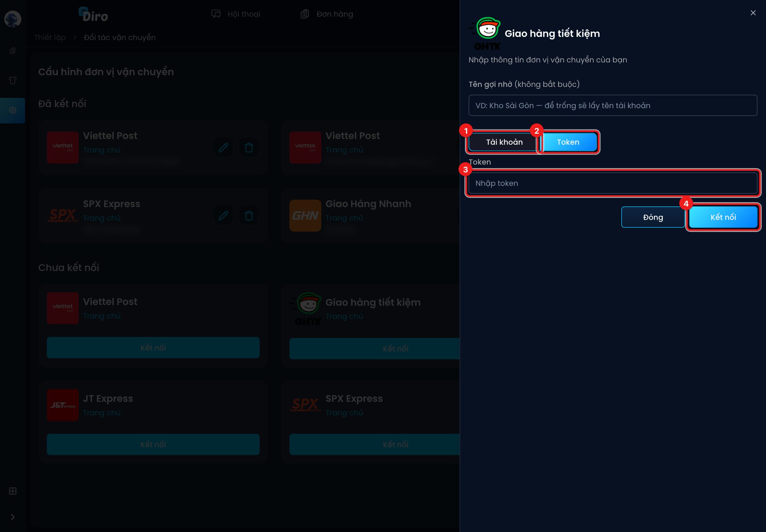The width and height of the screenshot is (766, 532).
Task: Delete the first Viettel Post connection
Action: coord(249,148)
